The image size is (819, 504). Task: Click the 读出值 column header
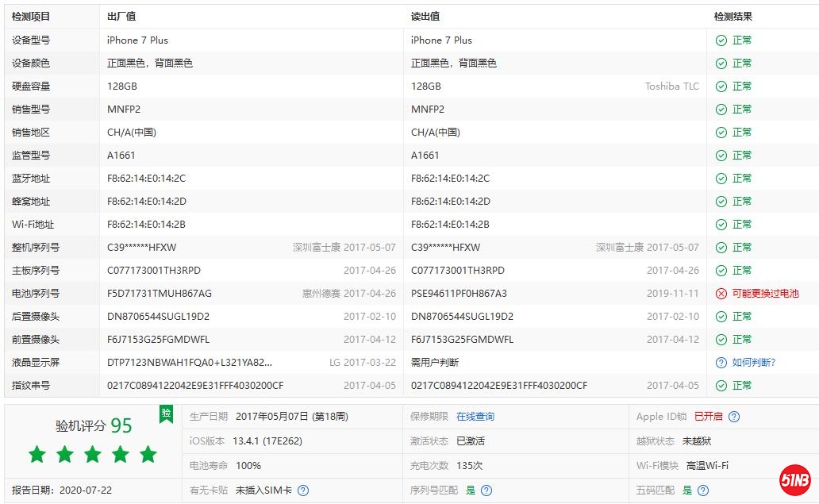tap(425, 17)
